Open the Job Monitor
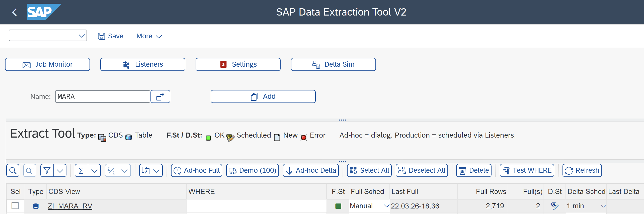The image size is (644, 214). [47, 64]
